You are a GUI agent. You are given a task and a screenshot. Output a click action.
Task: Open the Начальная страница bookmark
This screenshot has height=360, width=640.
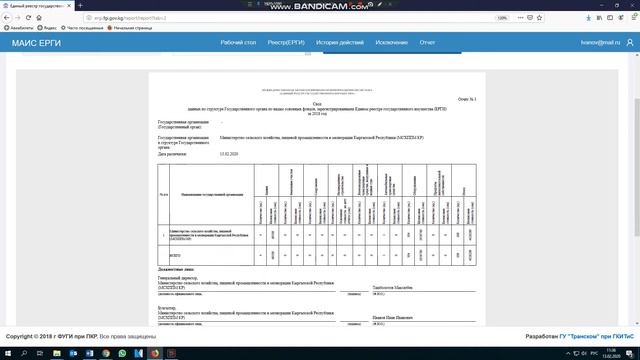(x=129, y=28)
